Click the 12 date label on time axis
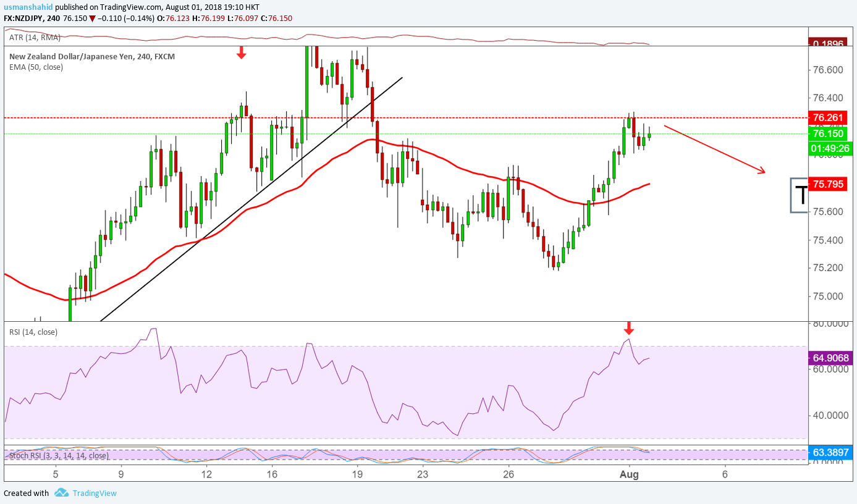 click(206, 474)
